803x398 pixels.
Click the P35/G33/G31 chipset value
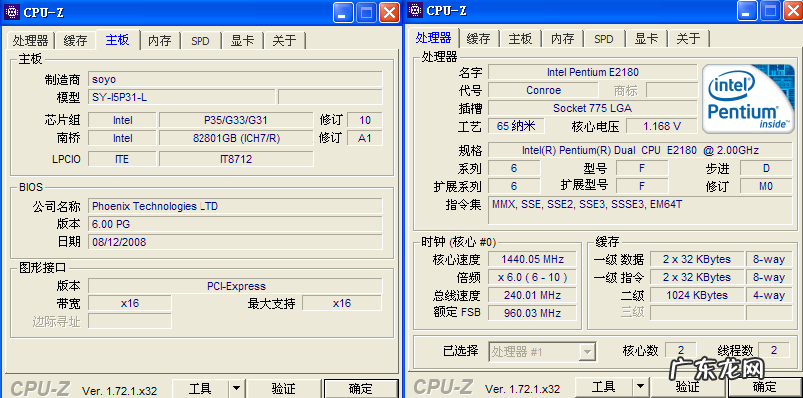[x=236, y=120]
